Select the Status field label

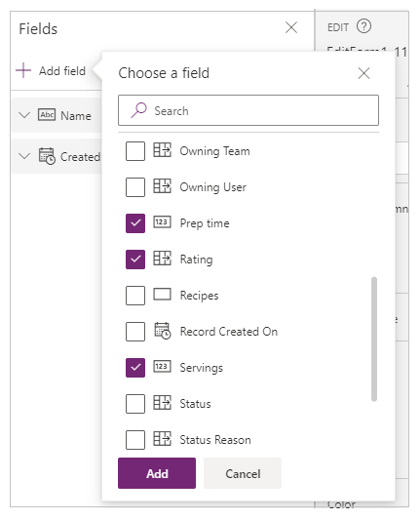click(x=195, y=404)
